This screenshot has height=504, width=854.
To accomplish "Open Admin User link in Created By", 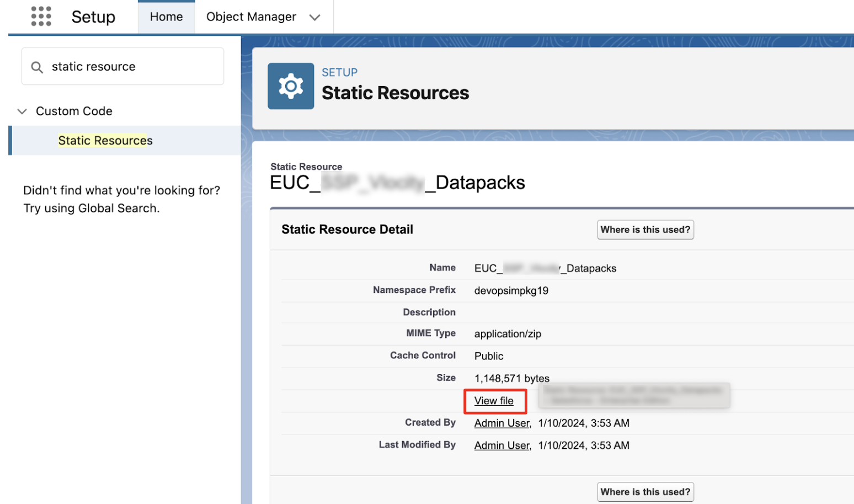I will (502, 423).
